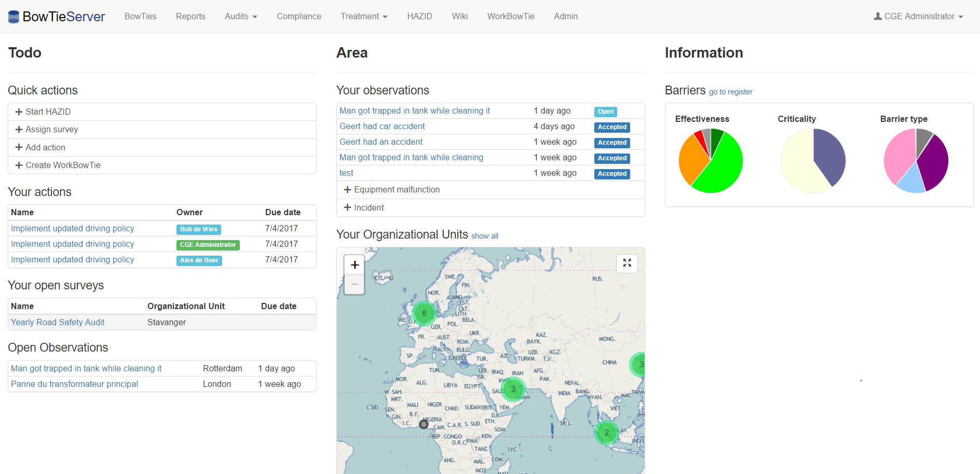Go to the Compliance page
Viewport: 980px width, 474px height.
coord(298,17)
